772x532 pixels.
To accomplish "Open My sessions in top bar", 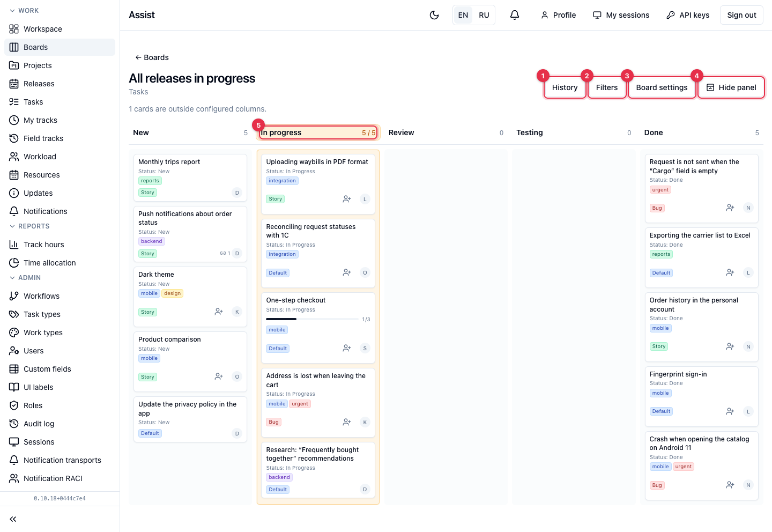I will pos(621,15).
